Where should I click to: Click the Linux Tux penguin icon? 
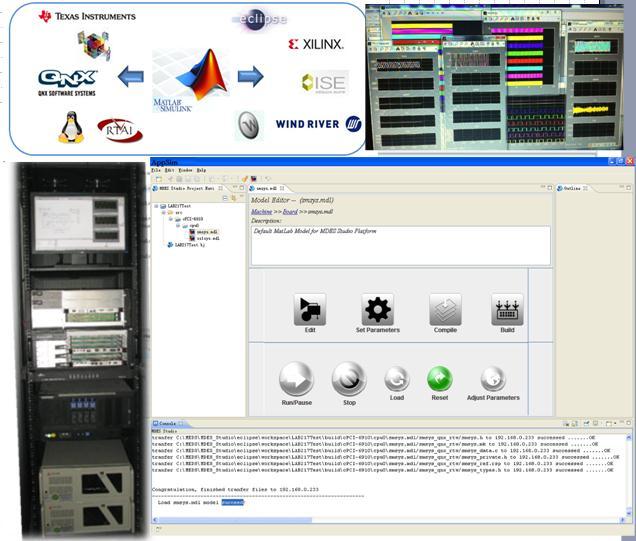coord(71,127)
